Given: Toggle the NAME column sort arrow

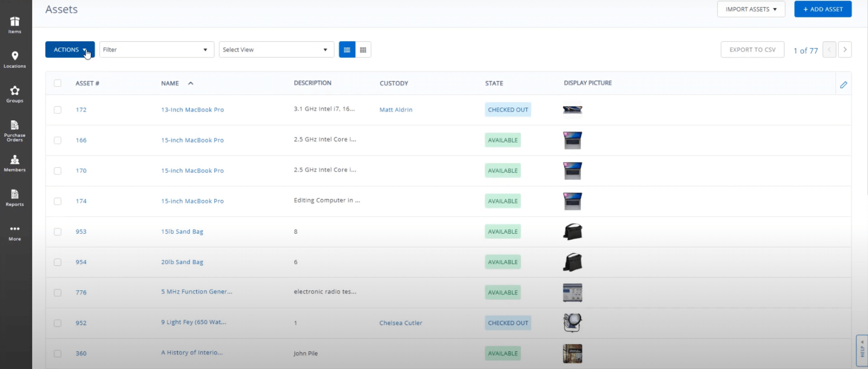Looking at the screenshot, I should 191,83.
